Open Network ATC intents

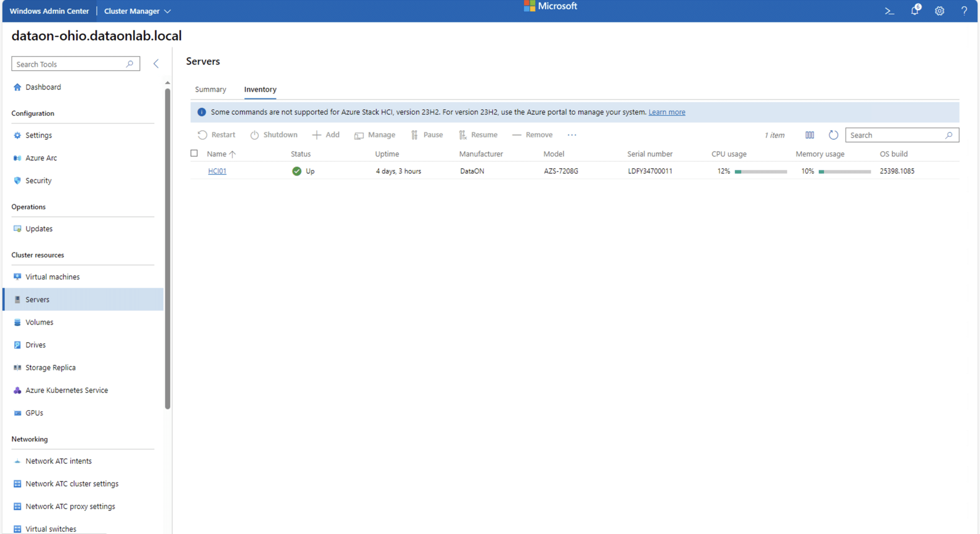pos(59,461)
